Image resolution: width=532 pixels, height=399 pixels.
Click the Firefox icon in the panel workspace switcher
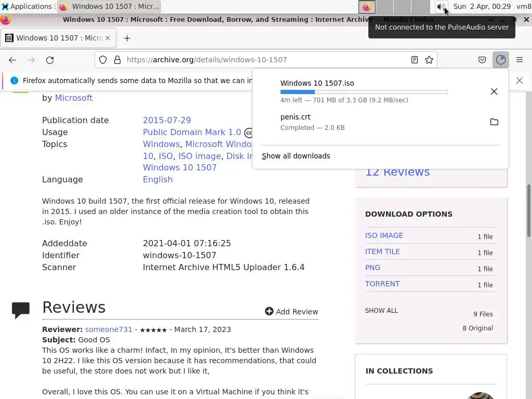coord(367,6)
